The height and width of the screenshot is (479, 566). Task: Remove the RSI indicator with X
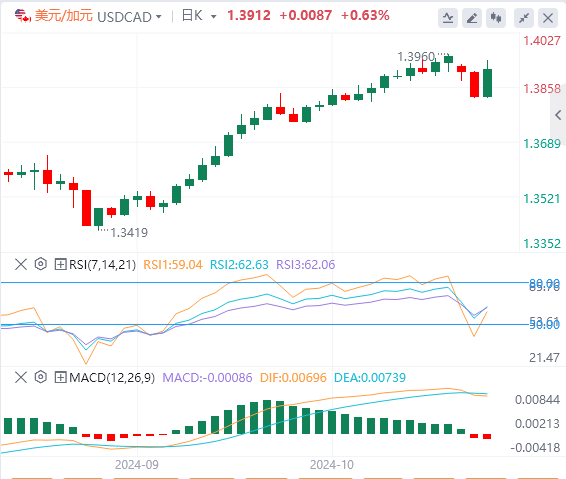(21, 264)
